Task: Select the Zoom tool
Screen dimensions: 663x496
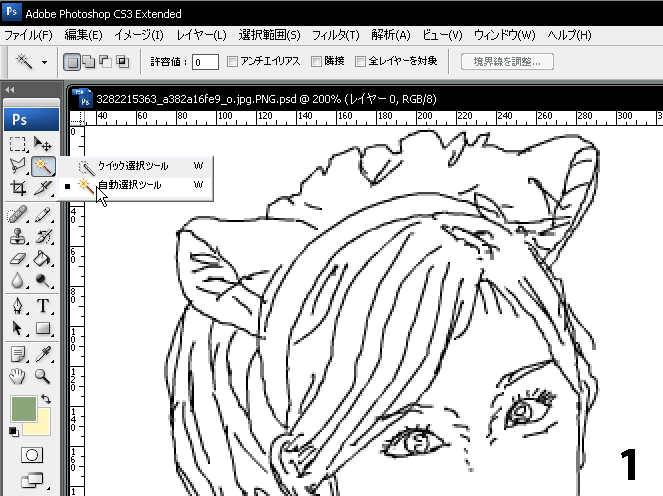Action: 43,376
